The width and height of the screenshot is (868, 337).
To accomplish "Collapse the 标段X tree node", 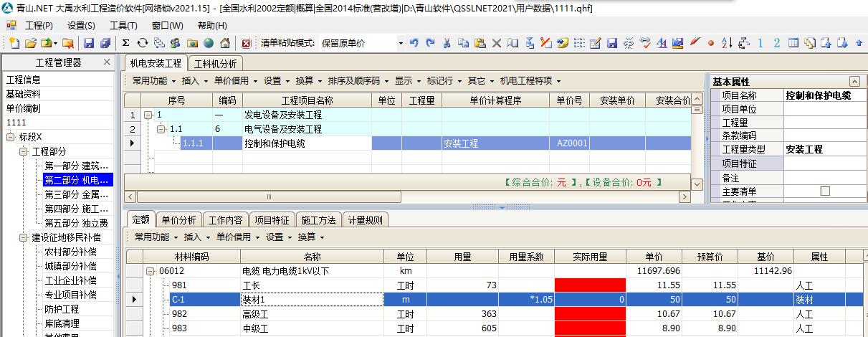I will pyautogui.click(x=11, y=137).
